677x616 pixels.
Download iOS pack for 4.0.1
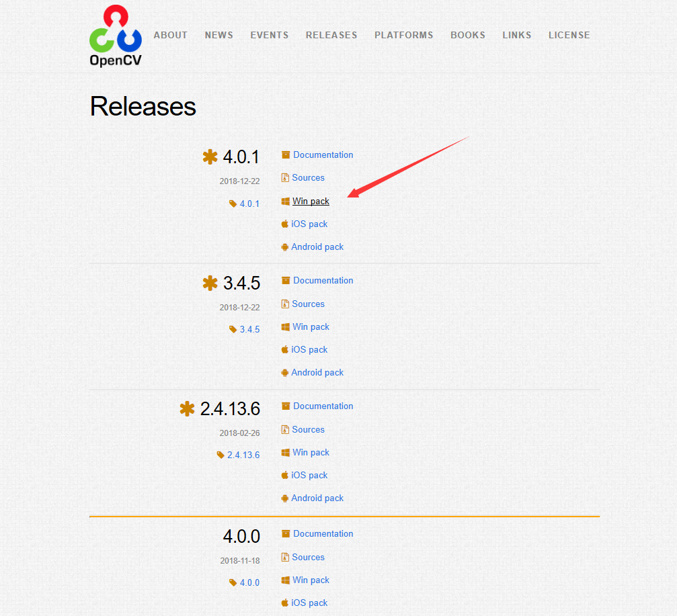309,224
